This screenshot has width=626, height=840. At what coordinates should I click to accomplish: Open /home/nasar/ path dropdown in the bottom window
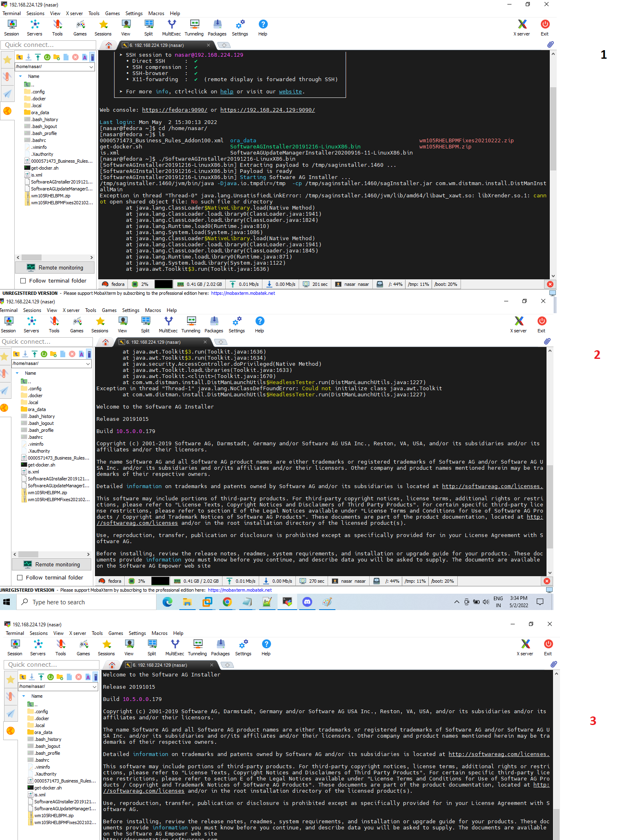95,687
